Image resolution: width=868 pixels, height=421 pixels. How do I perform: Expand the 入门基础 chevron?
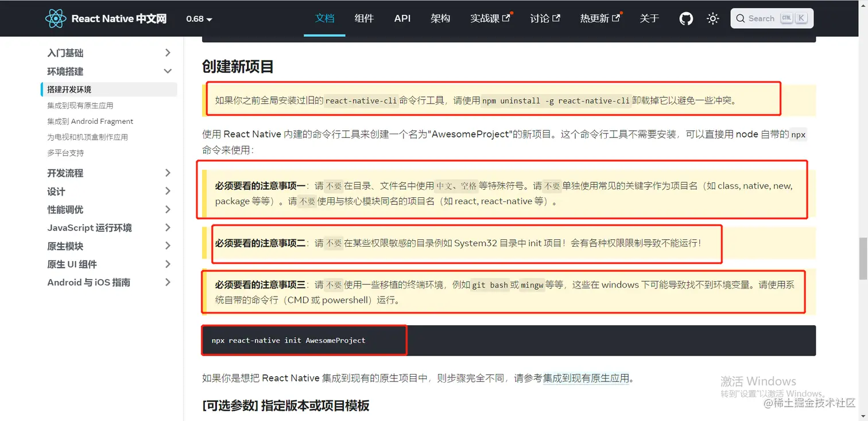[x=168, y=53]
